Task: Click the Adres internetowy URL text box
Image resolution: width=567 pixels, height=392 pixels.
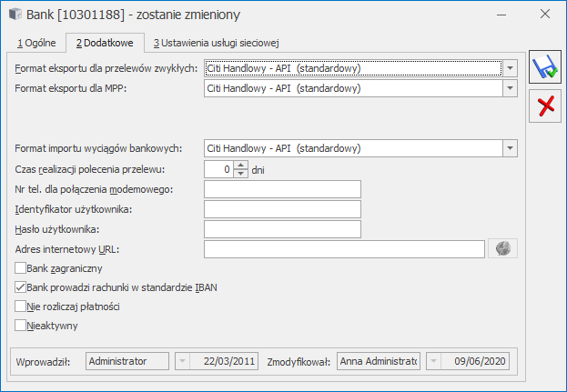Action: (344, 248)
